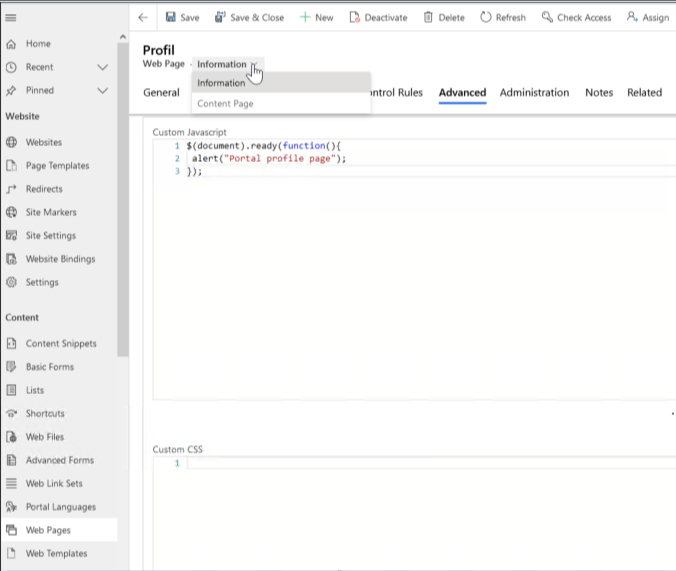Click the Page Templates icon
The height and width of the screenshot is (571, 676).
click(11, 166)
